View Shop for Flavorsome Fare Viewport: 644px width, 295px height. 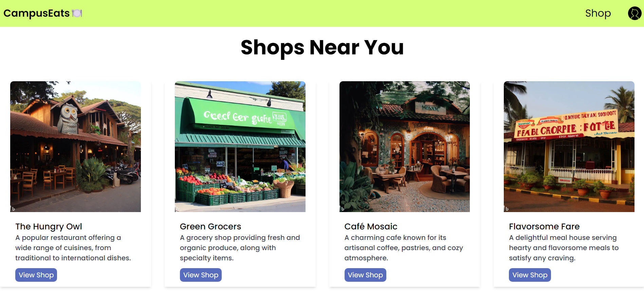[x=530, y=275]
